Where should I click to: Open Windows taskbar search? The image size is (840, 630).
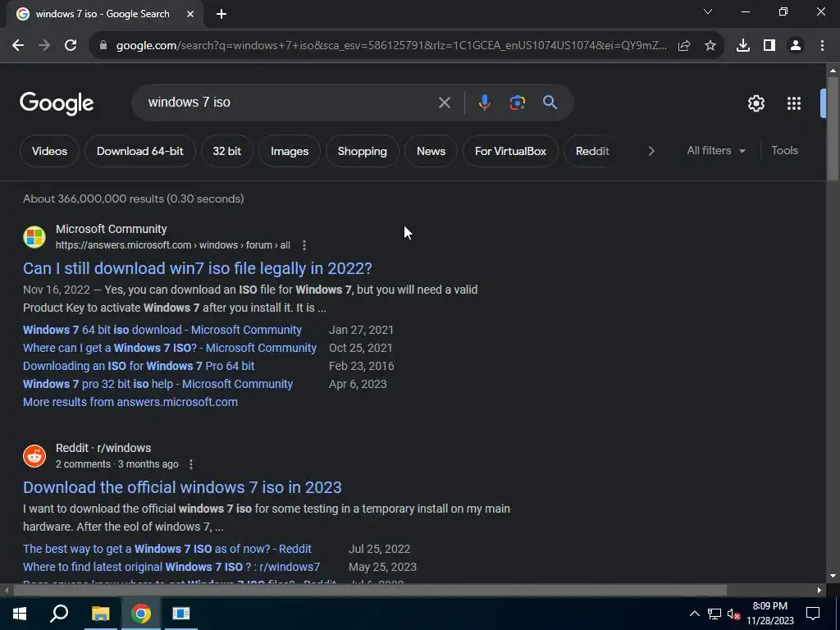(59, 614)
